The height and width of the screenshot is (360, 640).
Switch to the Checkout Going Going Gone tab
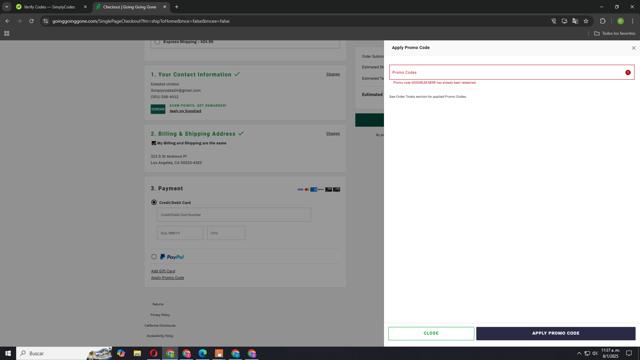tap(129, 7)
